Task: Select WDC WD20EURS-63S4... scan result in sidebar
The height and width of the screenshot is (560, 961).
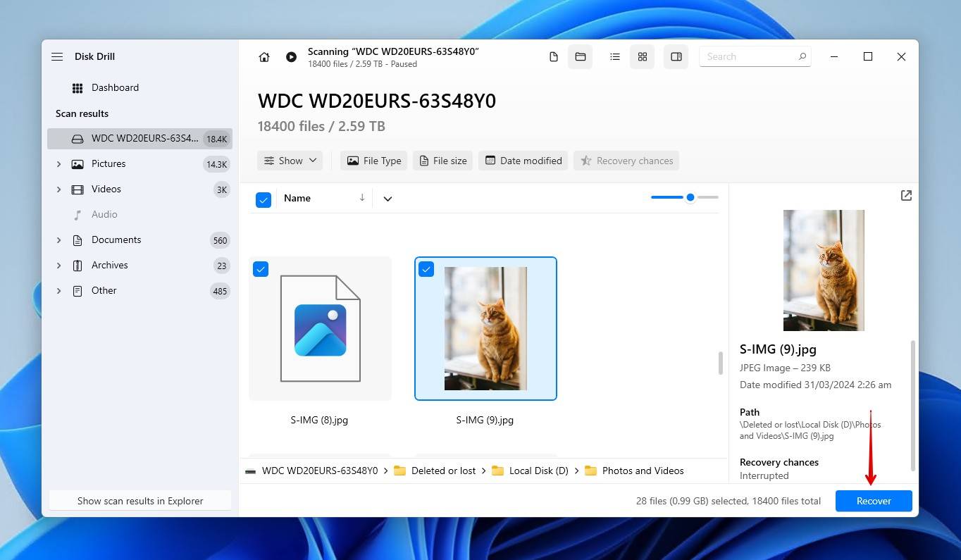Action: click(139, 139)
